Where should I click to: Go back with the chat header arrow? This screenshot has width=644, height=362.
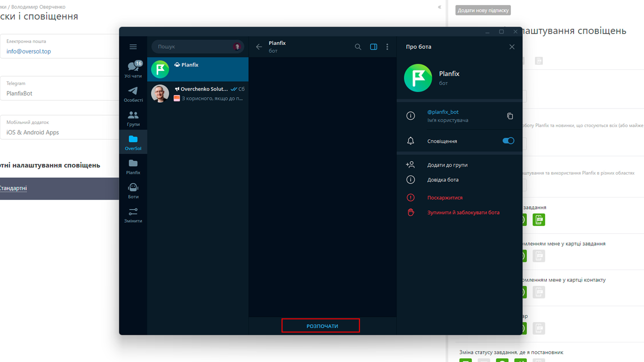click(259, 47)
